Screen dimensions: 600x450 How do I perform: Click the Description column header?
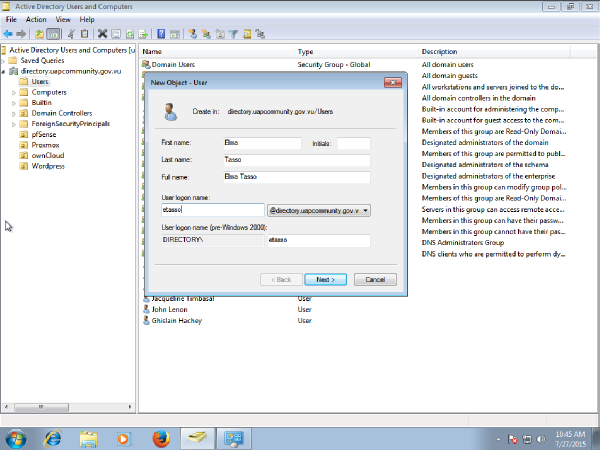click(x=494, y=52)
